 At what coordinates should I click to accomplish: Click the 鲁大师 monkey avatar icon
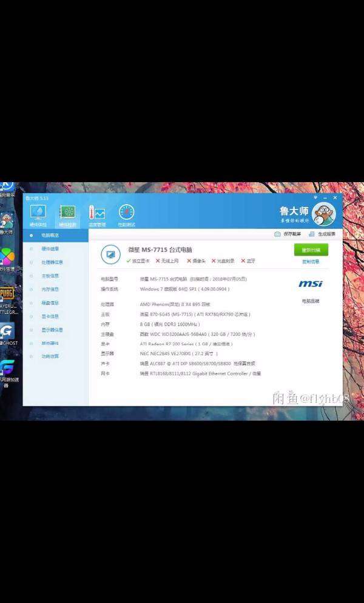[323, 214]
